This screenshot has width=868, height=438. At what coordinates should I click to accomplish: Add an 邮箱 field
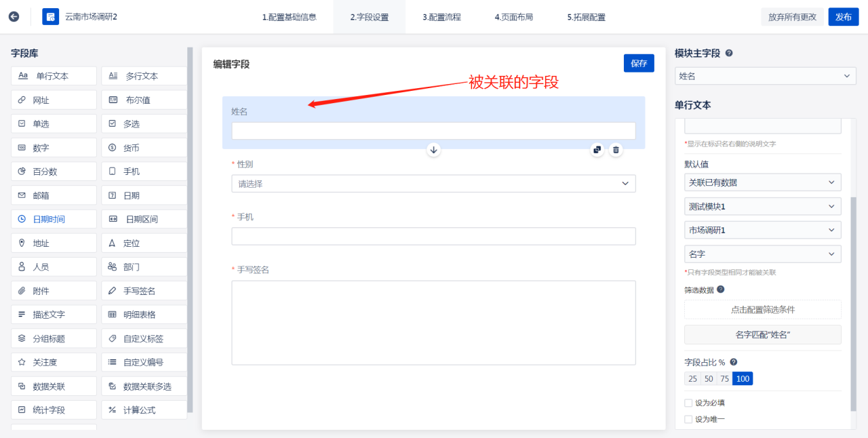tap(54, 195)
